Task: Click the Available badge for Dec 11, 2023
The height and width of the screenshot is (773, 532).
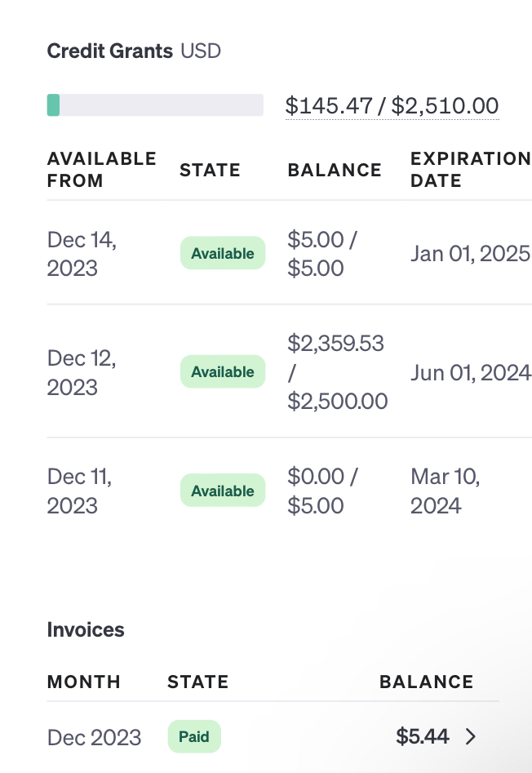Action: click(223, 491)
